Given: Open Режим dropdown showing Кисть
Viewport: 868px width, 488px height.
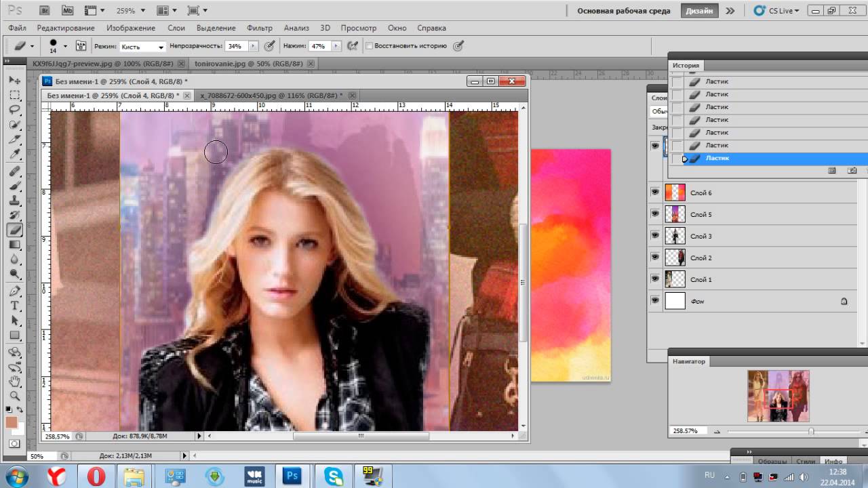Looking at the screenshot, I should 142,46.
